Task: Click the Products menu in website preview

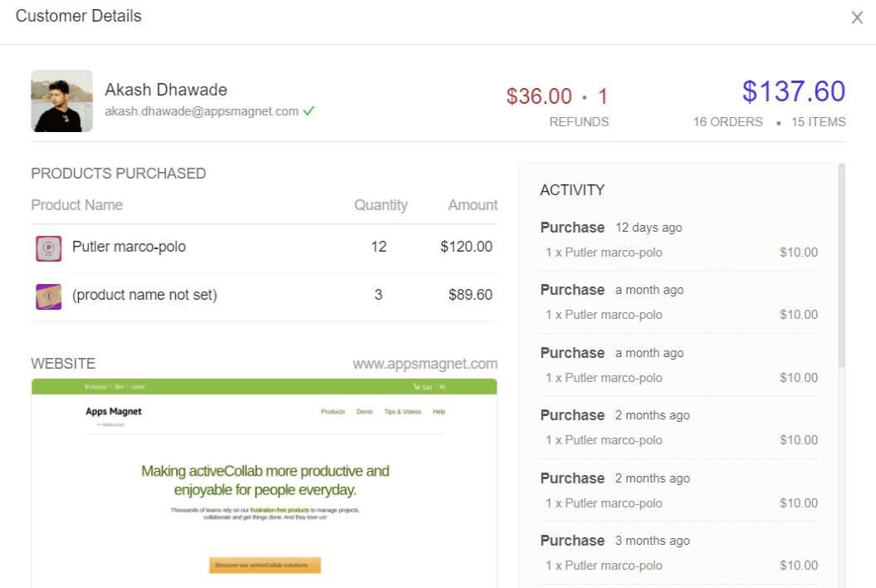Action: [332, 412]
